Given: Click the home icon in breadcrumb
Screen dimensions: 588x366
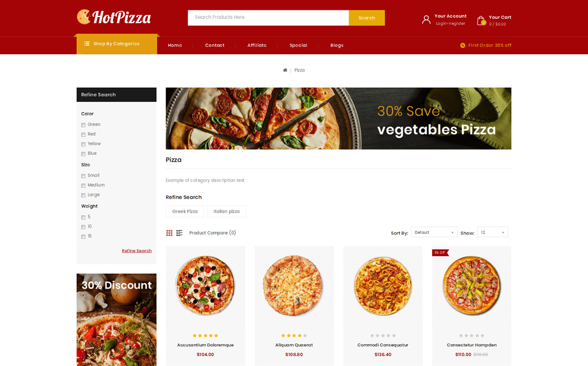Looking at the screenshot, I should pos(285,70).
